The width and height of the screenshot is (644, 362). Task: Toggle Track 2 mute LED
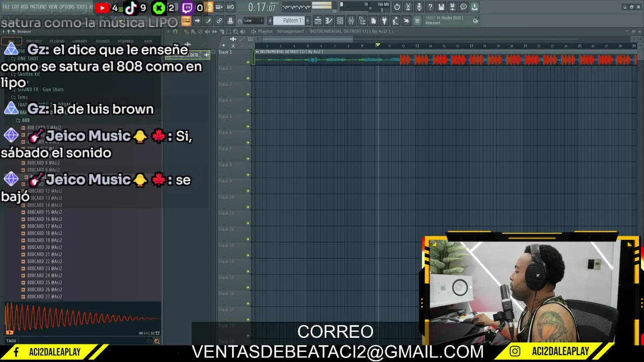pos(248,78)
